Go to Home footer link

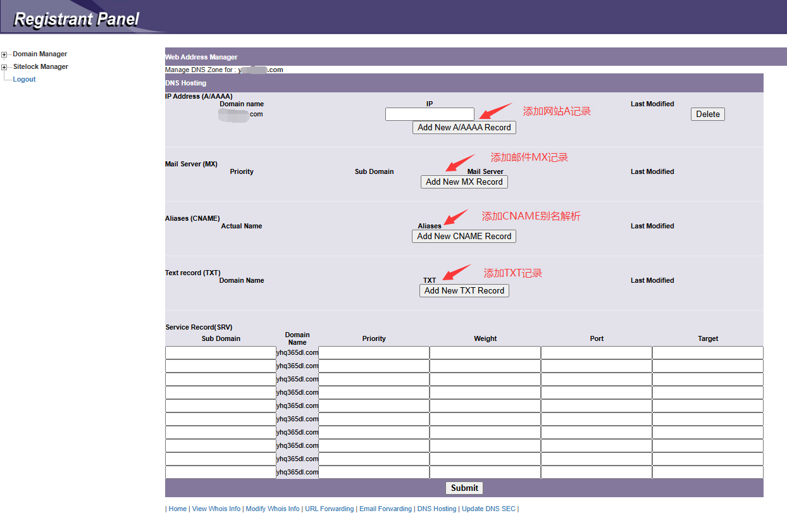tap(178, 509)
